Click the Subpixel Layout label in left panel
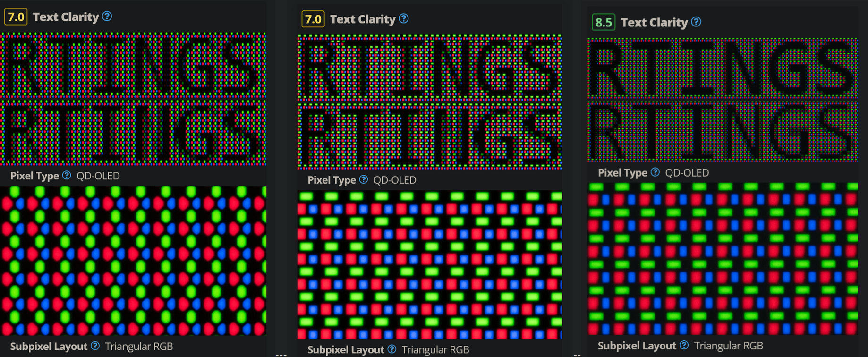 pyautogui.click(x=49, y=346)
